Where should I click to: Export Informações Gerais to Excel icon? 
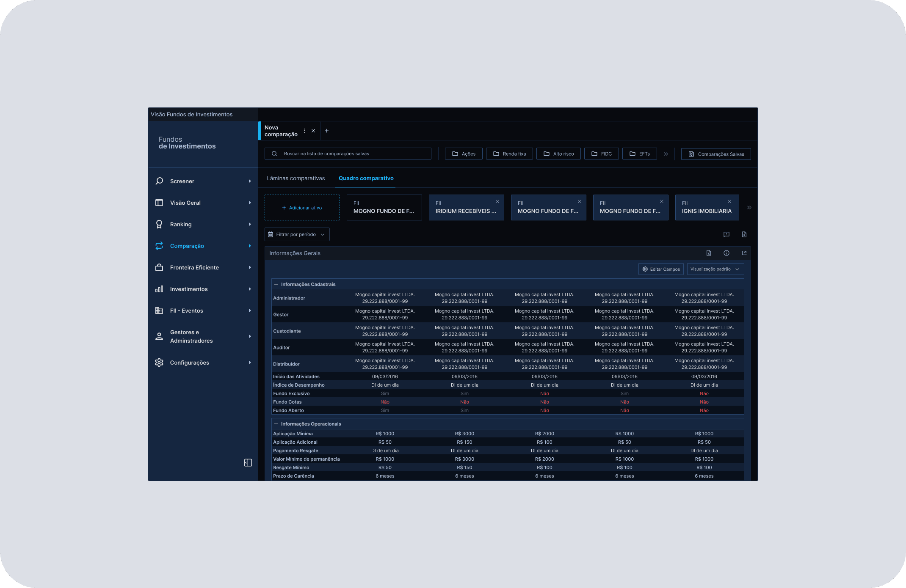pyautogui.click(x=709, y=253)
